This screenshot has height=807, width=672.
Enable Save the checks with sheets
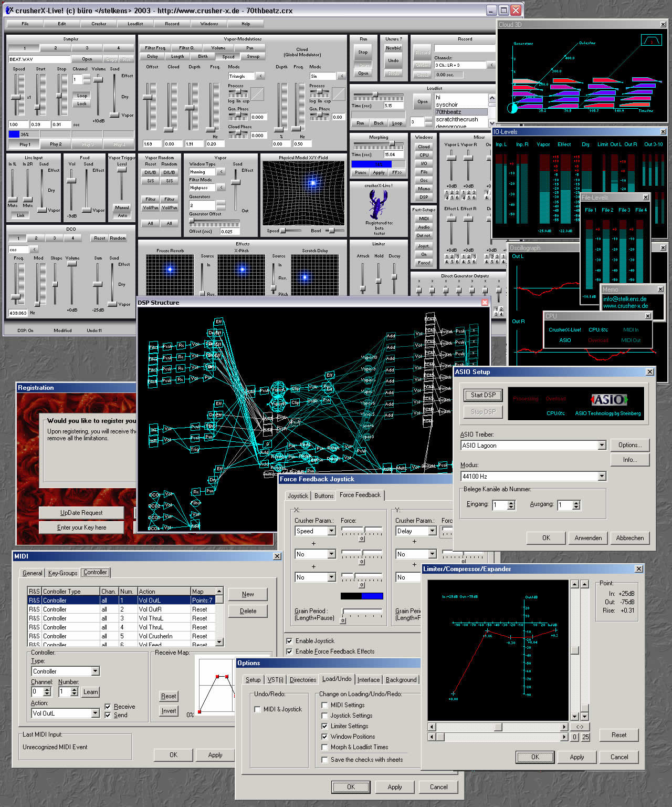coord(324,760)
